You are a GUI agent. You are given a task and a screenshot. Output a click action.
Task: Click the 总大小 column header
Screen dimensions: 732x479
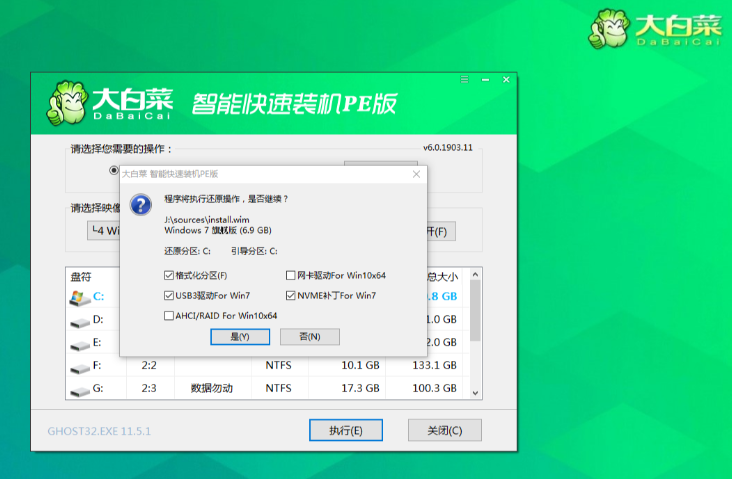point(443,277)
